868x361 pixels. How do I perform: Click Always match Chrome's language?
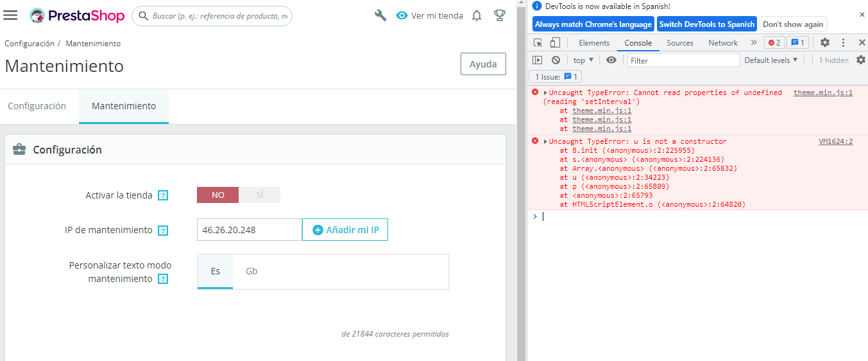(593, 24)
